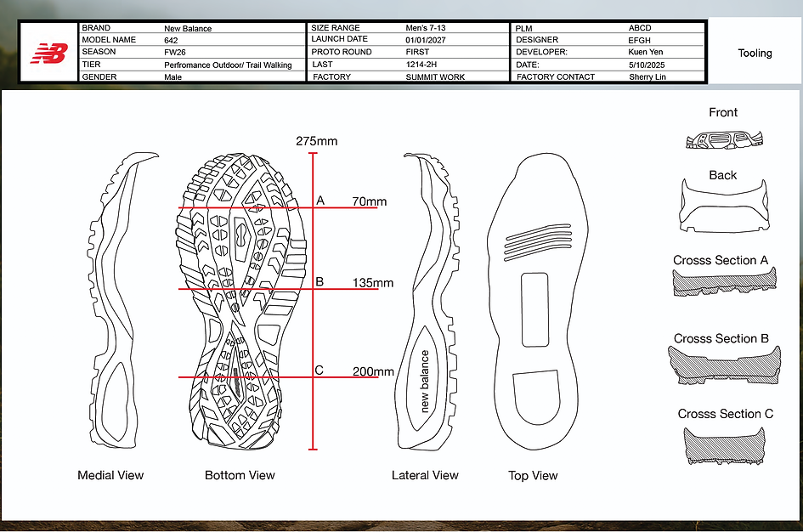The height and width of the screenshot is (532, 803).
Task: Click 'Perfromance Outdoor/ Trail Walking' tier cell
Action: (x=228, y=65)
